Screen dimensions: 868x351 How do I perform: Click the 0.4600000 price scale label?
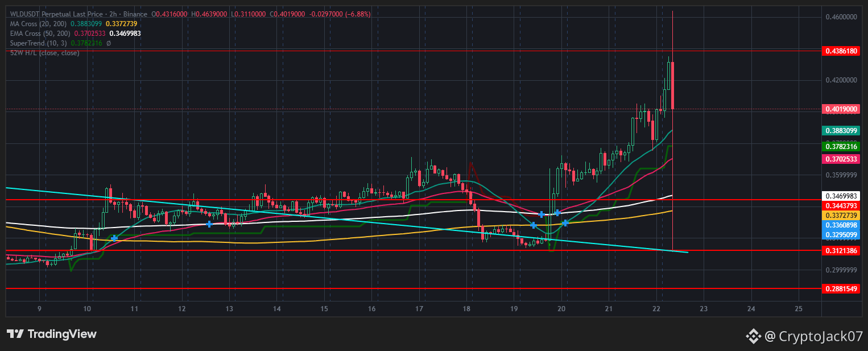[x=841, y=18]
